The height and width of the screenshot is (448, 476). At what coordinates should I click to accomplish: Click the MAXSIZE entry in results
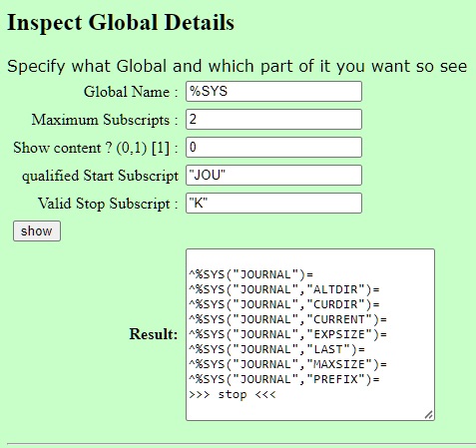tap(287, 364)
